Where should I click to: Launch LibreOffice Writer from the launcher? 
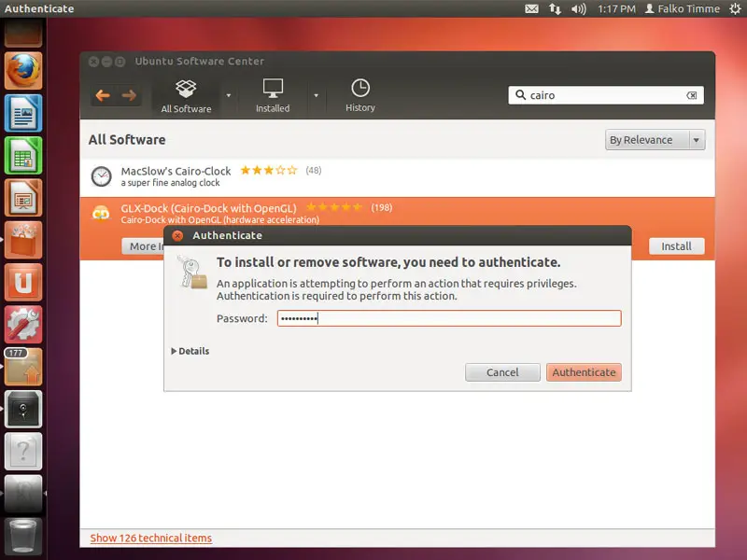click(x=23, y=113)
